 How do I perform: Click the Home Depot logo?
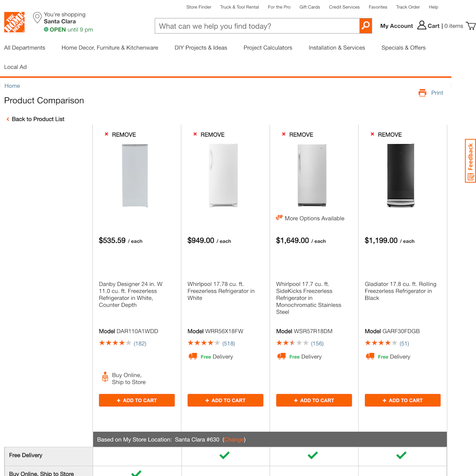click(14, 22)
